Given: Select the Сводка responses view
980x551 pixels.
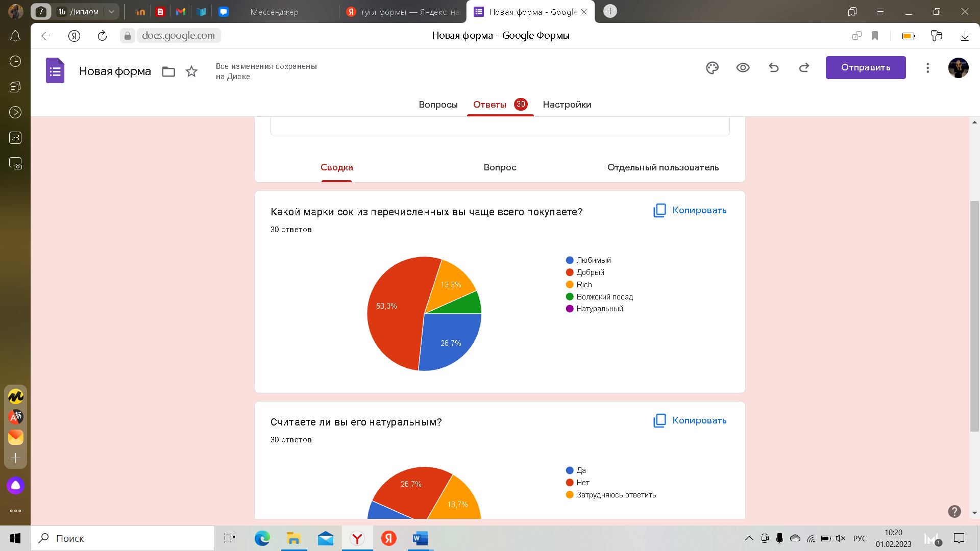Looking at the screenshot, I should (337, 167).
